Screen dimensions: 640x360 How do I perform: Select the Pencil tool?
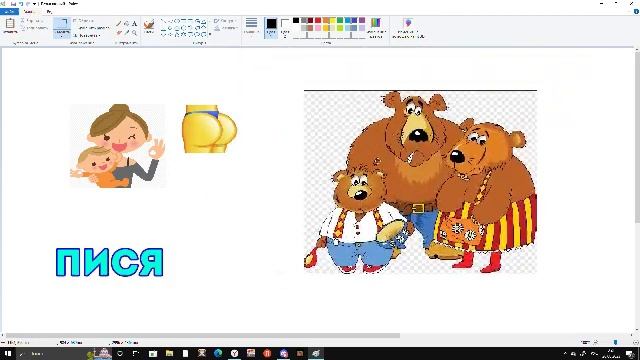point(119,24)
